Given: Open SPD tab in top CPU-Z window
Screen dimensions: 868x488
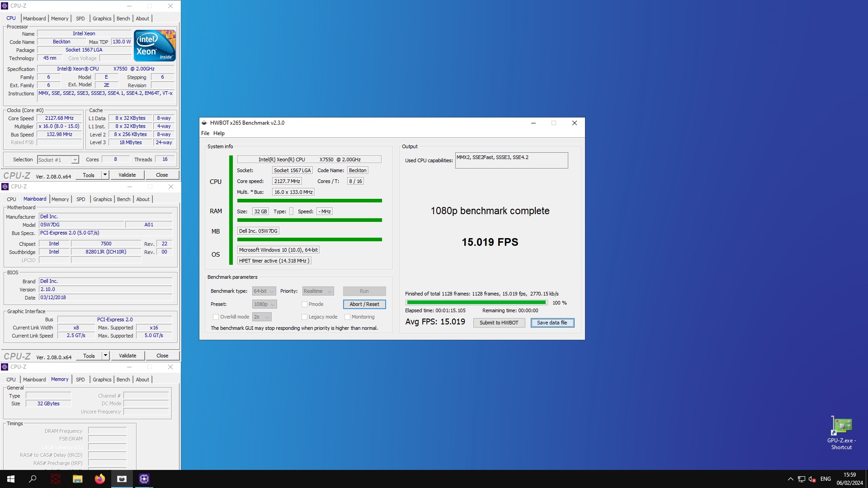Looking at the screenshot, I should [80, 19].
